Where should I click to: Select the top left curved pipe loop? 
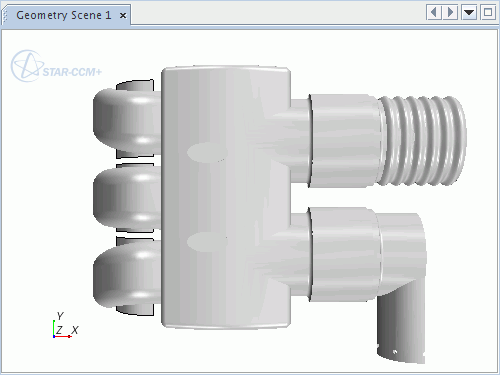[x=127, y=119]
